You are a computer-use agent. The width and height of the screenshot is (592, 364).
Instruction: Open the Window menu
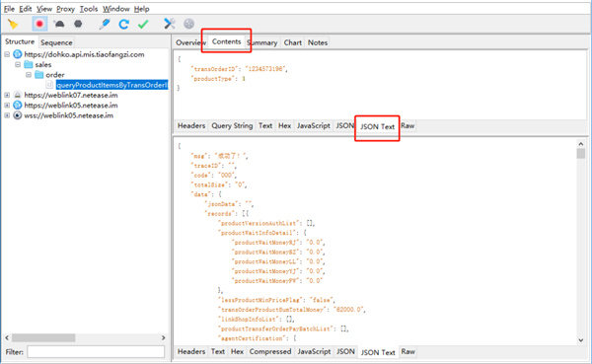(115, 9)
